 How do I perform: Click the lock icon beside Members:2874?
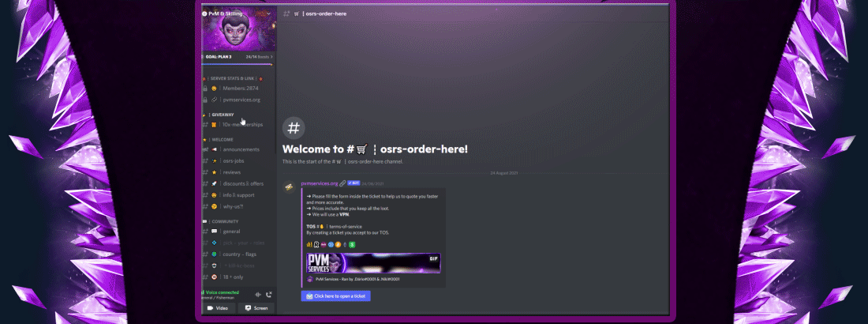[205, 89]
